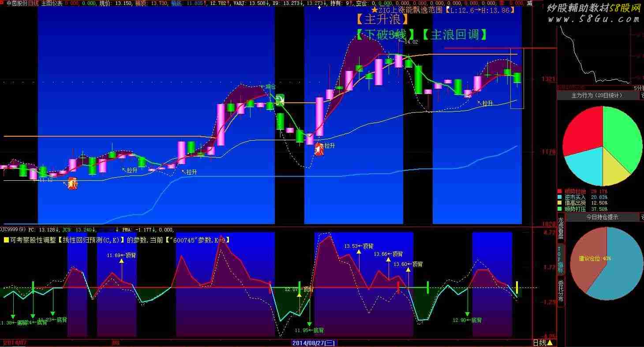Open the intraday mini chart thumbnail
Viewport: 644px width, 347px height.
(x=595, y=55)
